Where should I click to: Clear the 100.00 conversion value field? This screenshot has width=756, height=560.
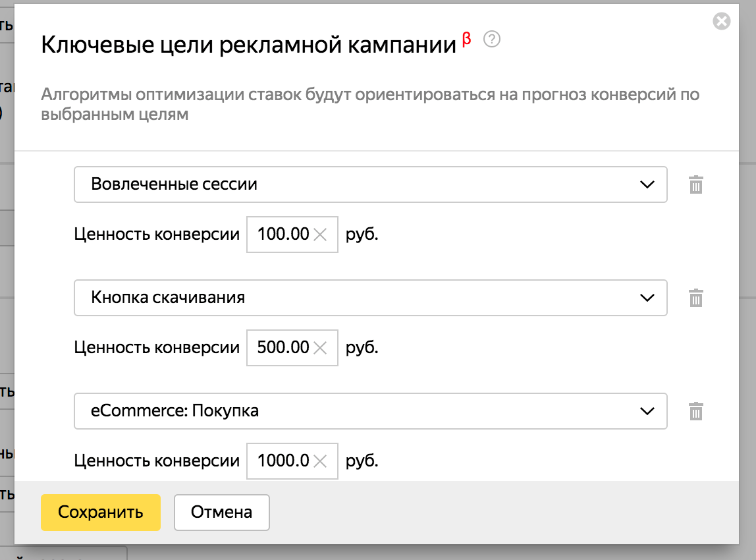(x=320, y=234)
